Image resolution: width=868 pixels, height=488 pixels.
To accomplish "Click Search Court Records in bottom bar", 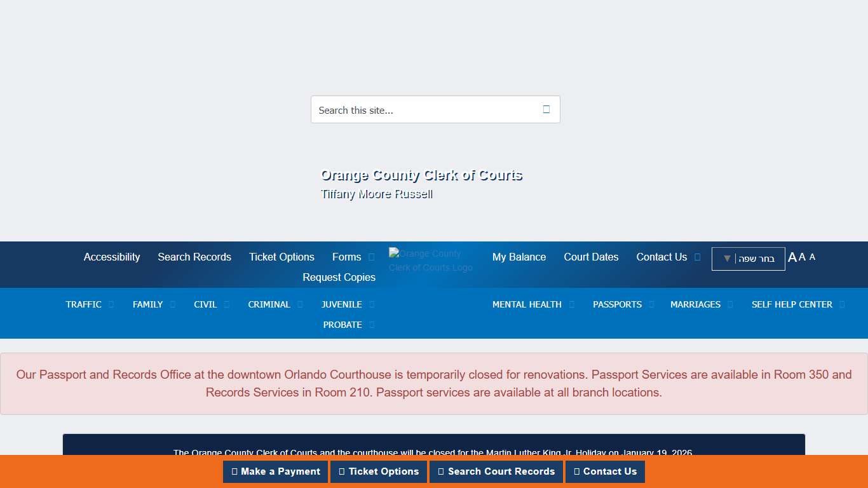I will [496, 471].
